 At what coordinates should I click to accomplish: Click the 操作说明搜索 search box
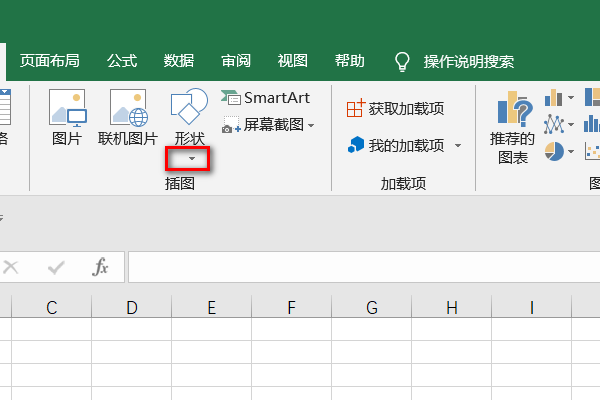[x=469, y=62]
